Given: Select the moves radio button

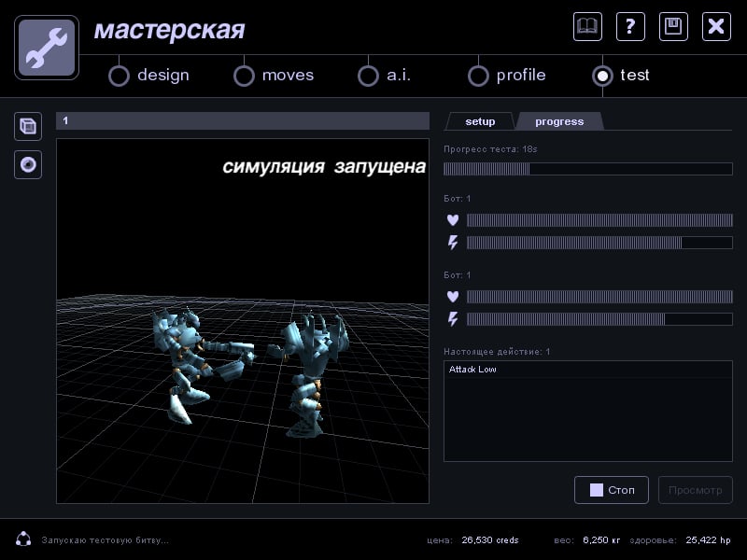Looking at the screenshot, I should [244, 76].
